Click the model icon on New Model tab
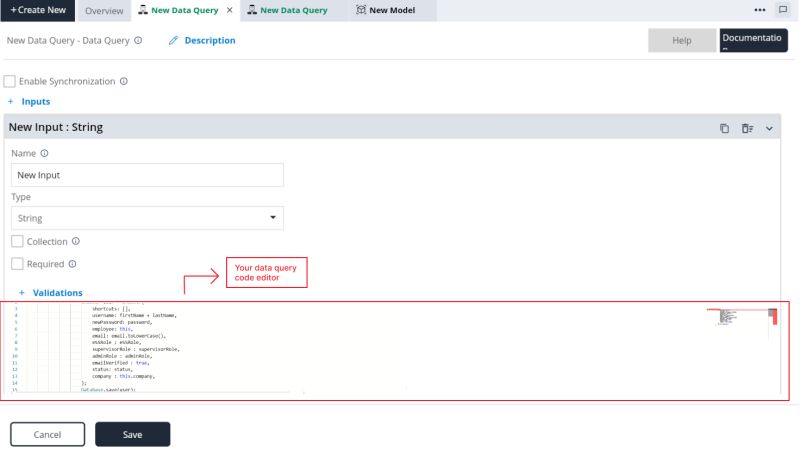 point(361,10)
